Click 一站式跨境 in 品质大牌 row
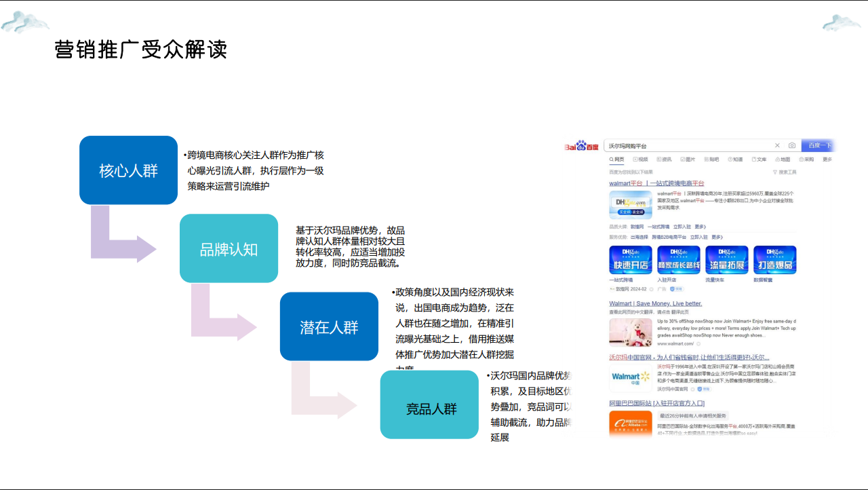The width and height of the screenshot is (868, 490). [658, 227]
